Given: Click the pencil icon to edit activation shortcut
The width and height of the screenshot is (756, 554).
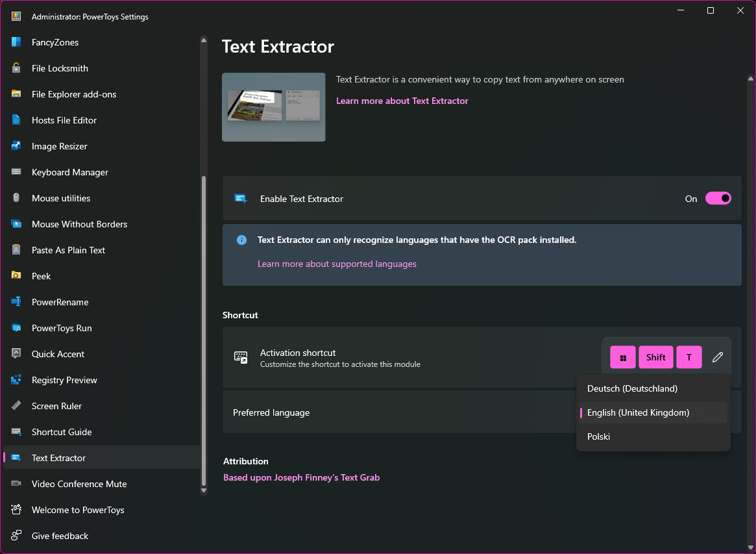Looking at the screenshot, I should click(718, 357).
